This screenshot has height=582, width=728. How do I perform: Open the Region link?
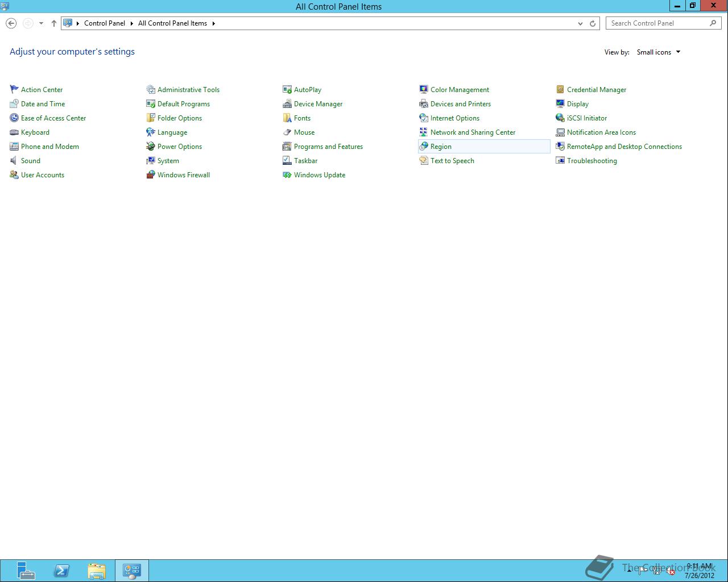pyautogui.click(x=441, y=147)
